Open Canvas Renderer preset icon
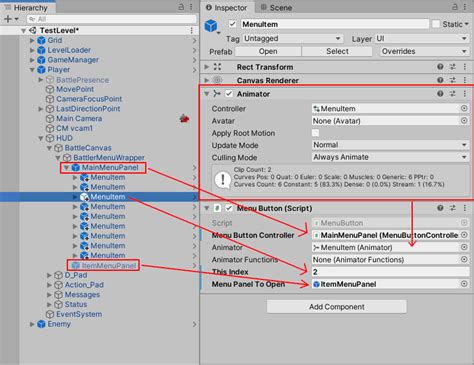474x365 pixels. (453, 80)
